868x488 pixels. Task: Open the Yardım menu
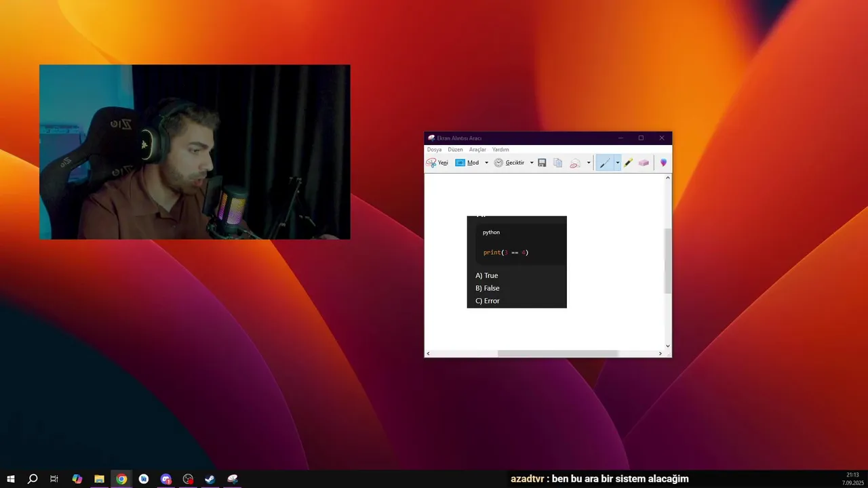(500, 149)
